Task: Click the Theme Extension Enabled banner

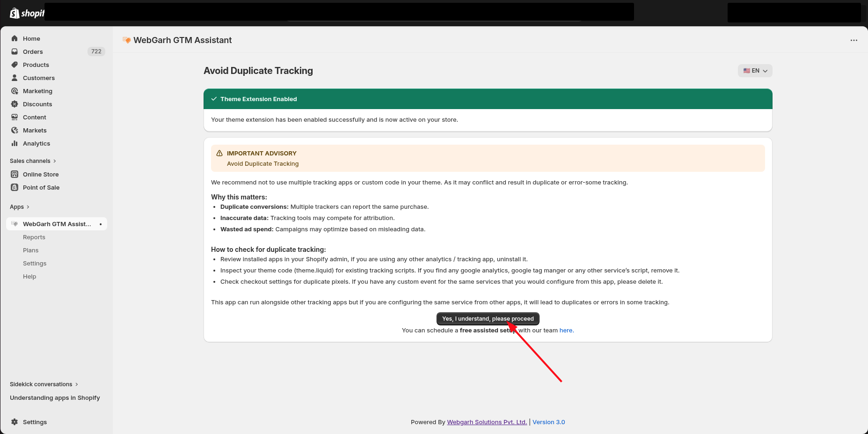Action: (488, 99)
